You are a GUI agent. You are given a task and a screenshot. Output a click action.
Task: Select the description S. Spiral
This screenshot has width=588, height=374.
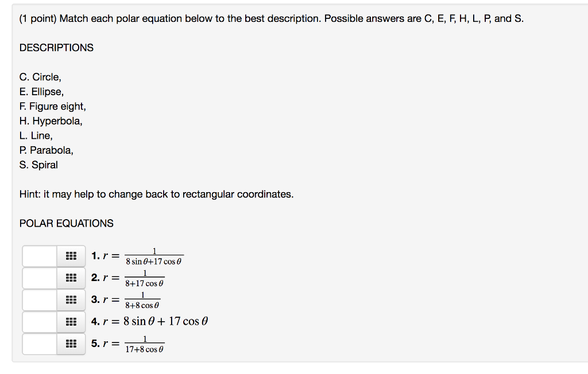(x=38, y=165)
